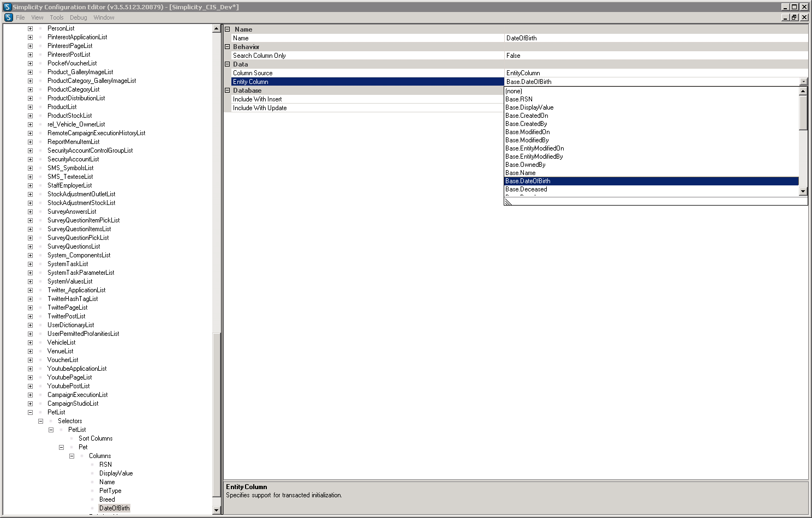Click the Simplicity icon in the title bar
The image size is (812, 518).
pos(7,7)
